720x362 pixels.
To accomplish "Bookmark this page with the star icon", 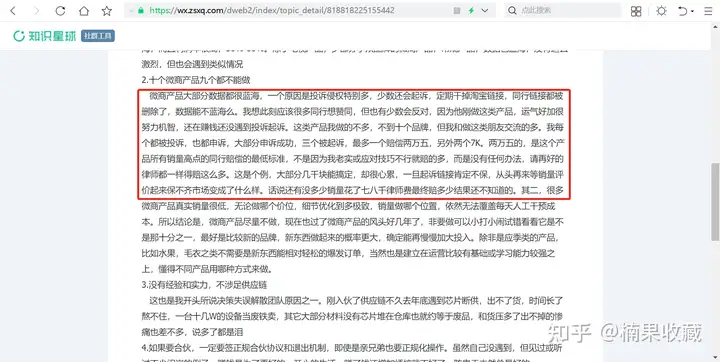I will pos(107,11).
